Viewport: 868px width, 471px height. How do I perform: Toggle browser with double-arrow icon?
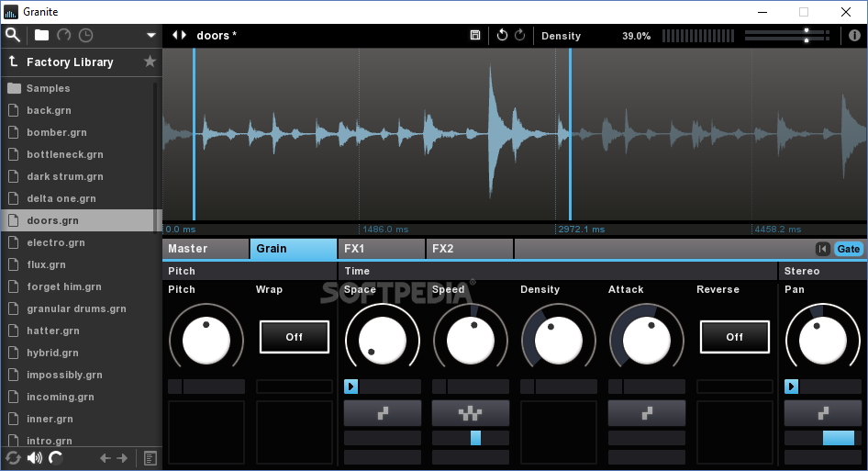click(x=179, y=36)
